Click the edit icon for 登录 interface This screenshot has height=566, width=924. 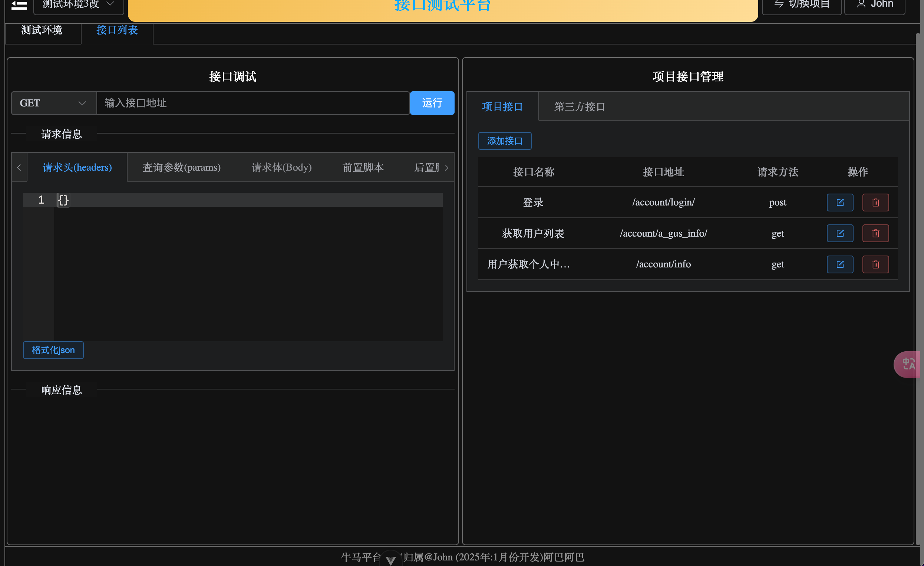point(839,203)
